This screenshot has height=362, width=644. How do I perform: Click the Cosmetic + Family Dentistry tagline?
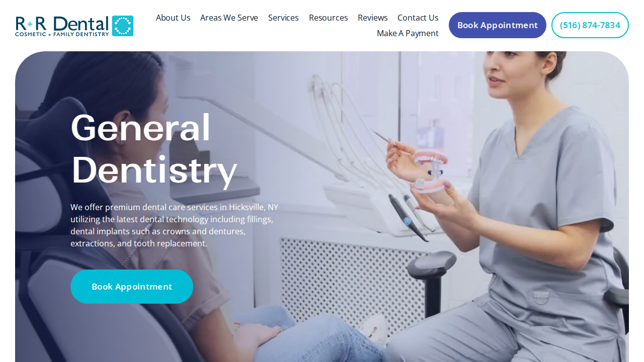click(62, 34)
